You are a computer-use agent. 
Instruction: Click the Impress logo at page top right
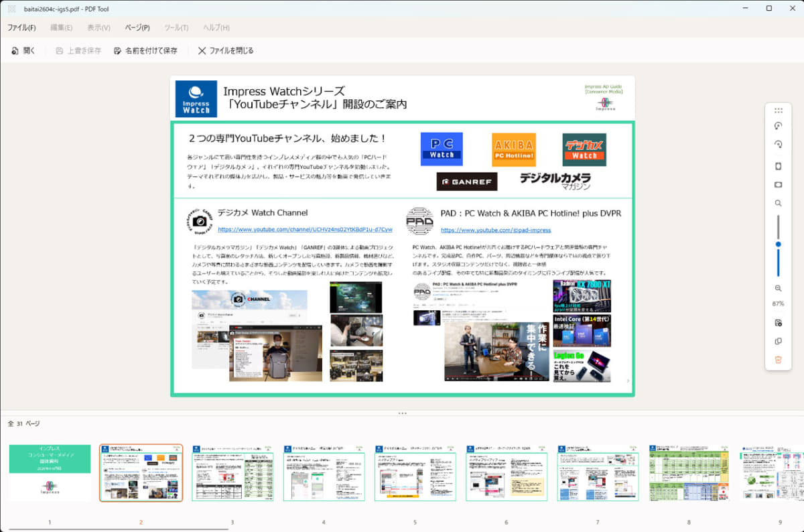(605, 103)
